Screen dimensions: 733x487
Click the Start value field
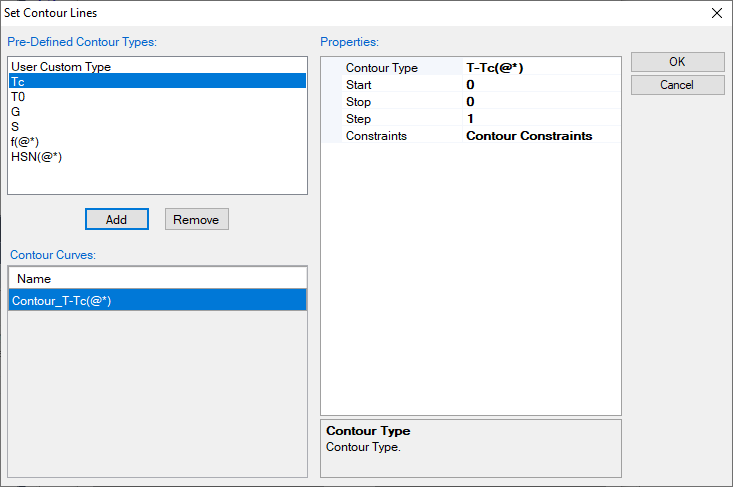pos(540,85)
